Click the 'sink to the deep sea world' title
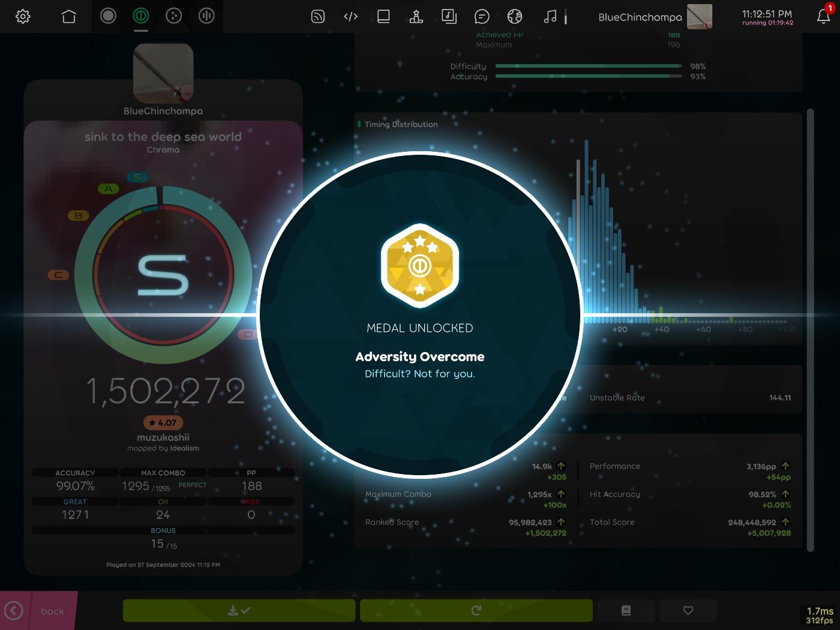This screenshot has width=840, height=630. pos(163,137)
